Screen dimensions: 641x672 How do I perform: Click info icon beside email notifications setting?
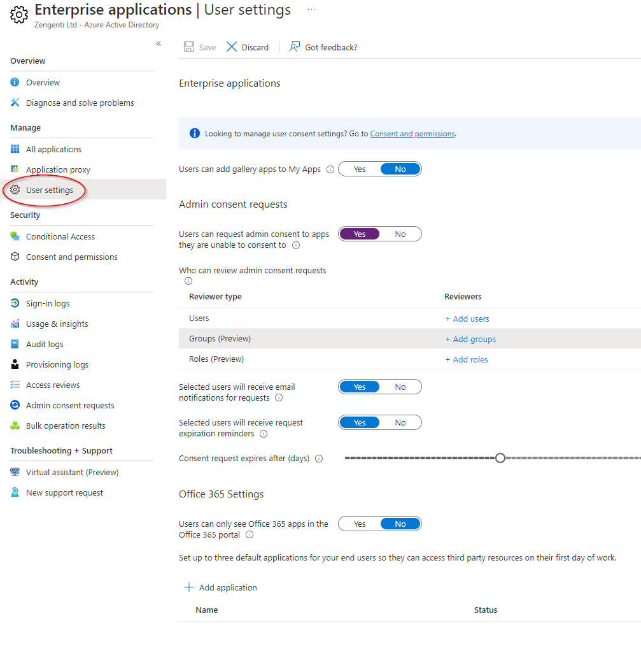[x=279, y=397]
